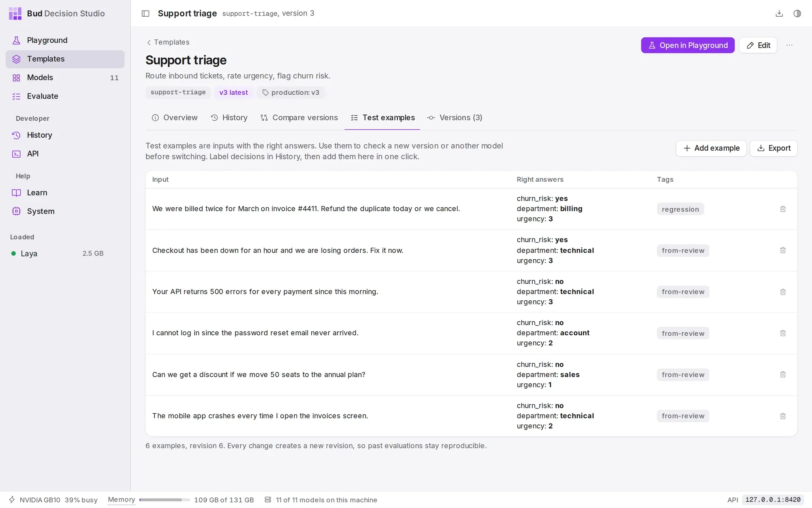Screen dimensions: 812x508
Task: Click the Learn book icon
Action: click(x=16, y=193)
